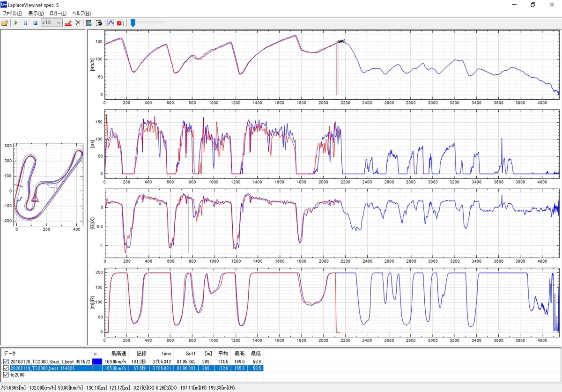Click the playback position slider handle
This screenshot has width=562, height=392.
click(x=133, y=22)
